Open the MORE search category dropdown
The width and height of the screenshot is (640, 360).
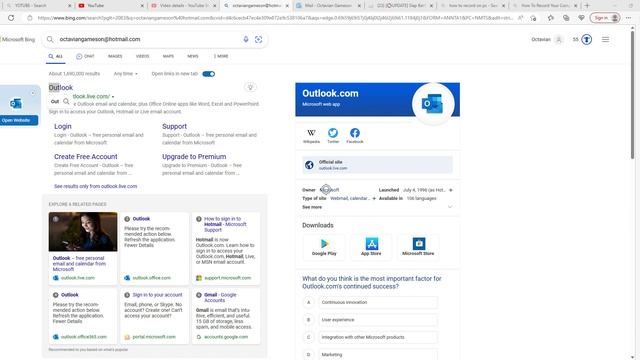point(221,56)
